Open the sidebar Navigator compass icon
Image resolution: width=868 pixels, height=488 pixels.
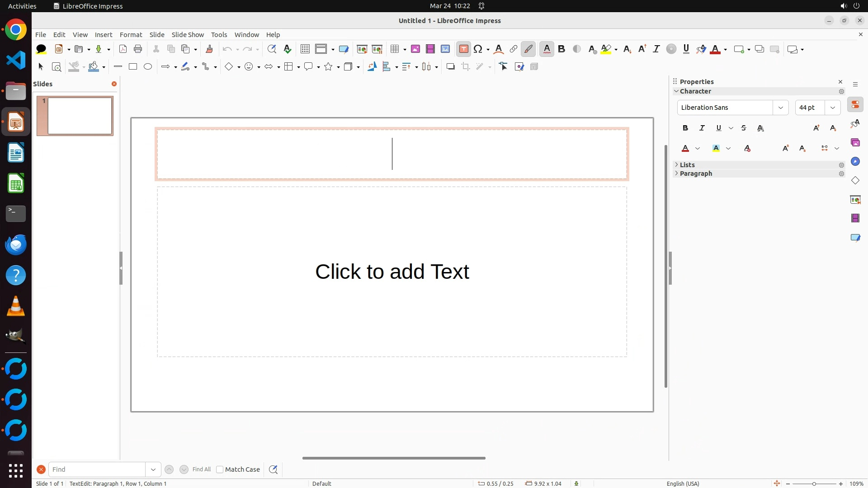pos(855,162)
